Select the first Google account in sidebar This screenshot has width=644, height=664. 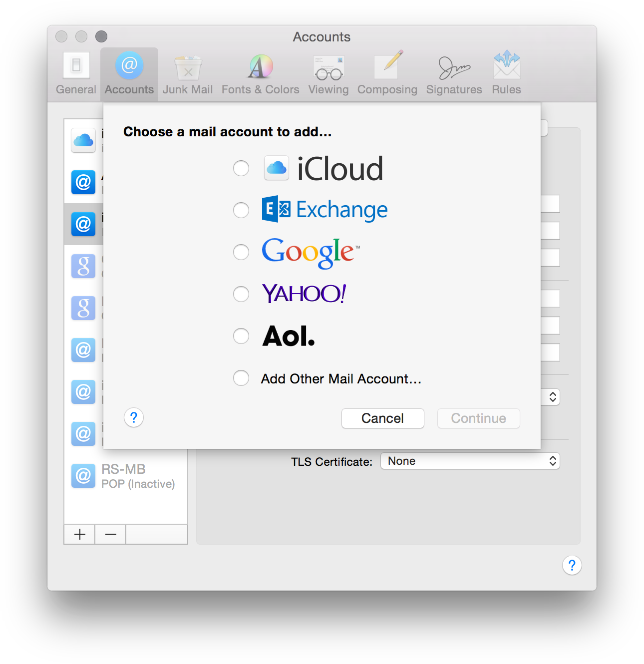[84, 266]
